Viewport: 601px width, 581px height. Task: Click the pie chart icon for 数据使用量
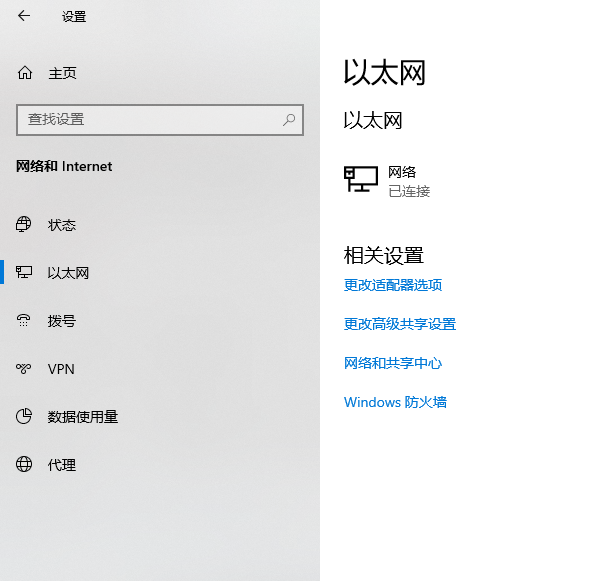coord(25,417)
